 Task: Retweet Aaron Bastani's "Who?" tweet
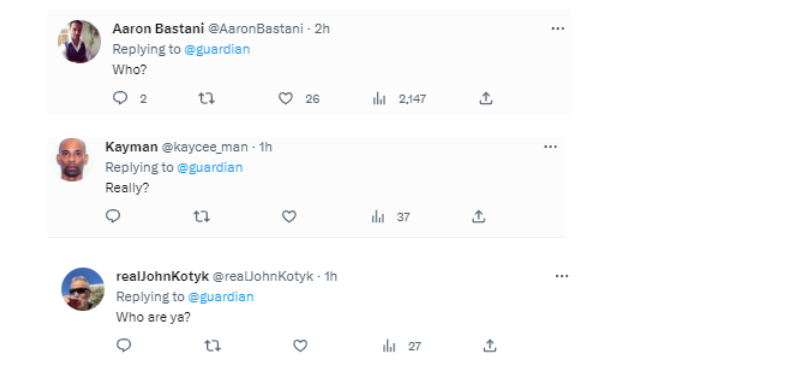coord(206,98)
